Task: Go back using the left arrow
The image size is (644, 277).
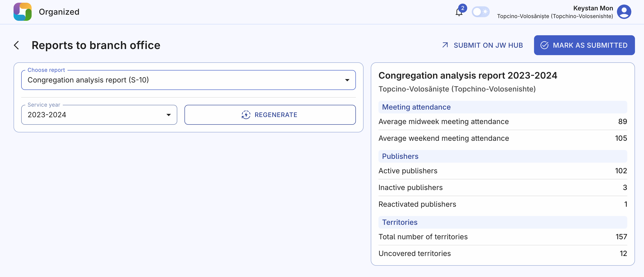Action: 16,45
